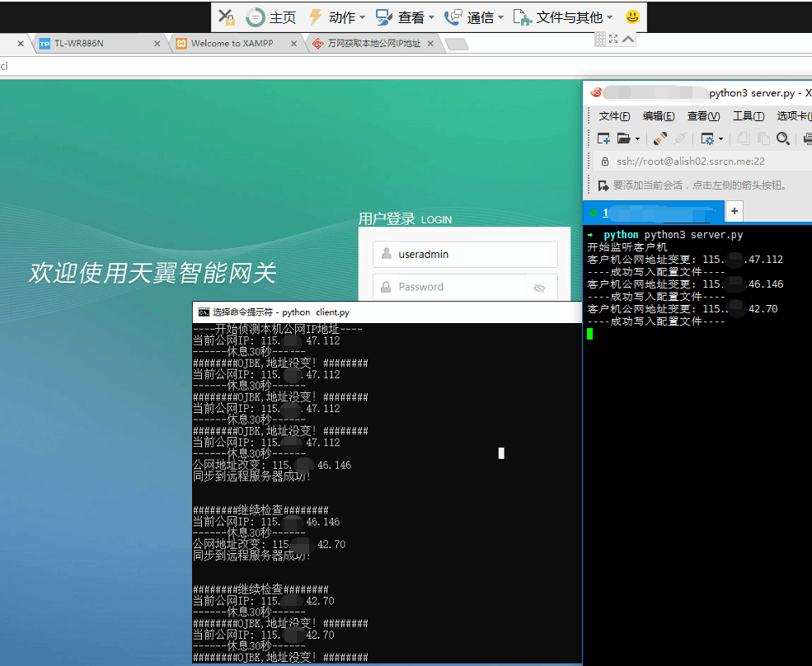Click the TeamViewer home 主页 button

[271, 17]
